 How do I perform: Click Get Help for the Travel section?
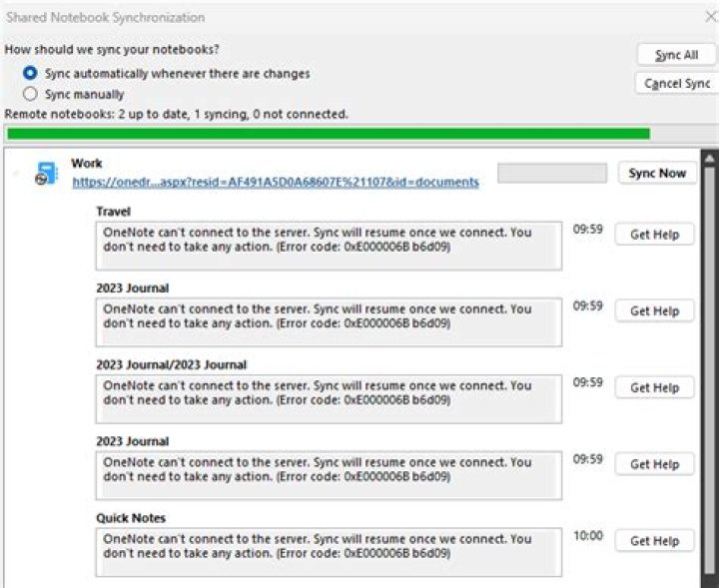click(654, 235)
